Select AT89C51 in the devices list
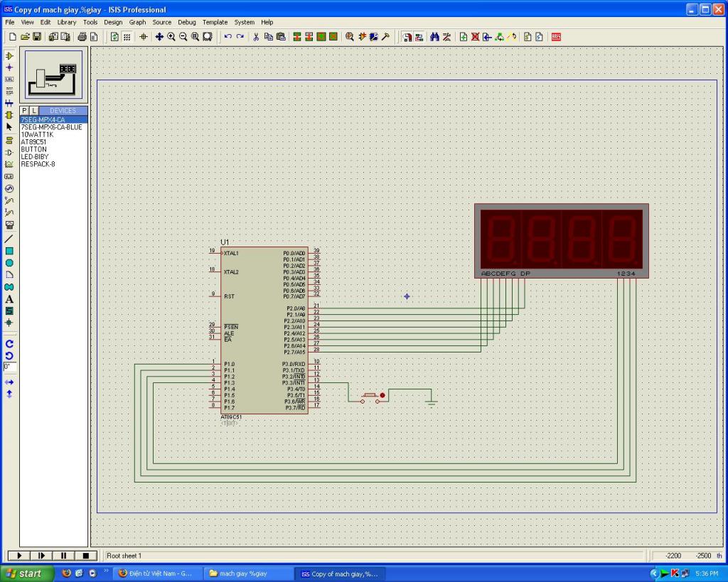Image resolution: width=728 pixels, height=582 pixels. (33, 142)
